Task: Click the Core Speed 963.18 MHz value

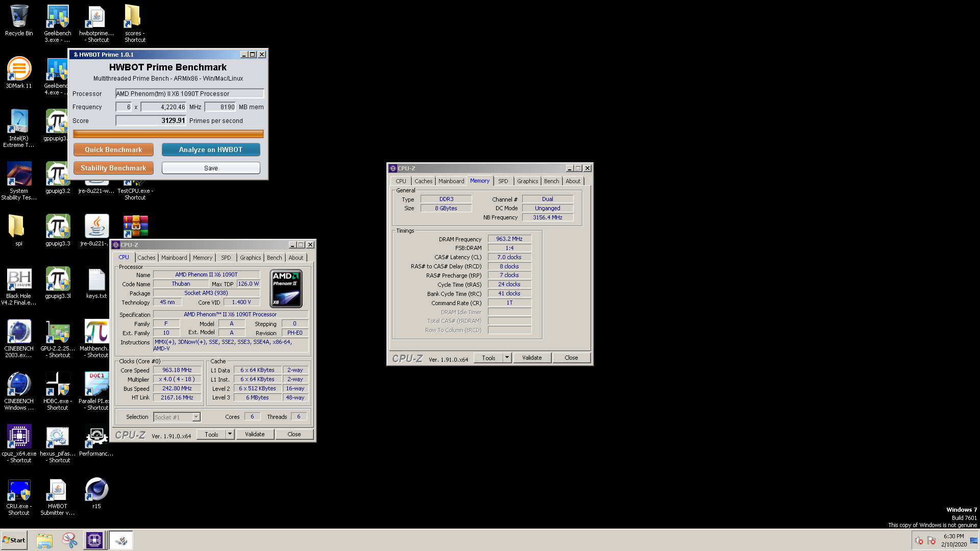Action: (177, 370)
